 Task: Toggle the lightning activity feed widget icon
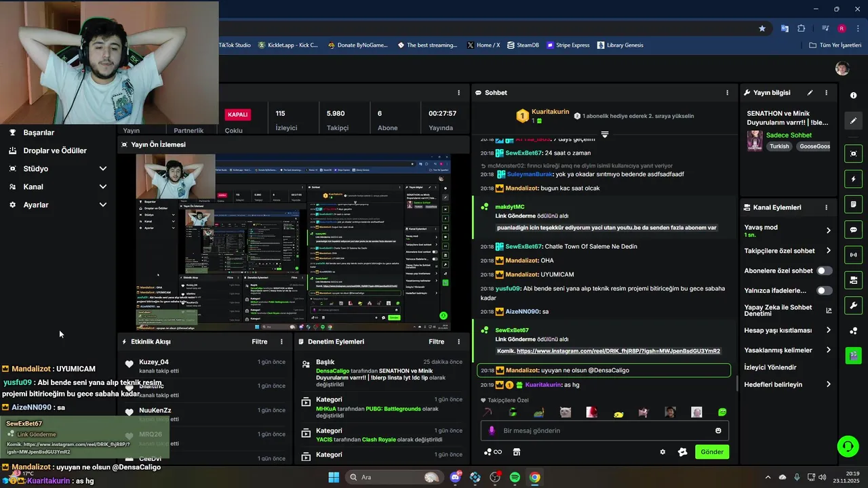point(853,180)
